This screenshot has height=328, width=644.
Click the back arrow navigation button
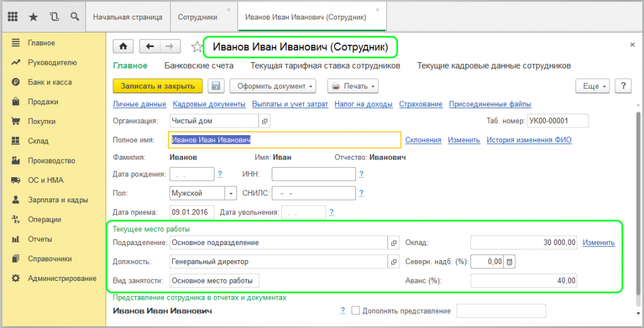click(x=150, y=46)
